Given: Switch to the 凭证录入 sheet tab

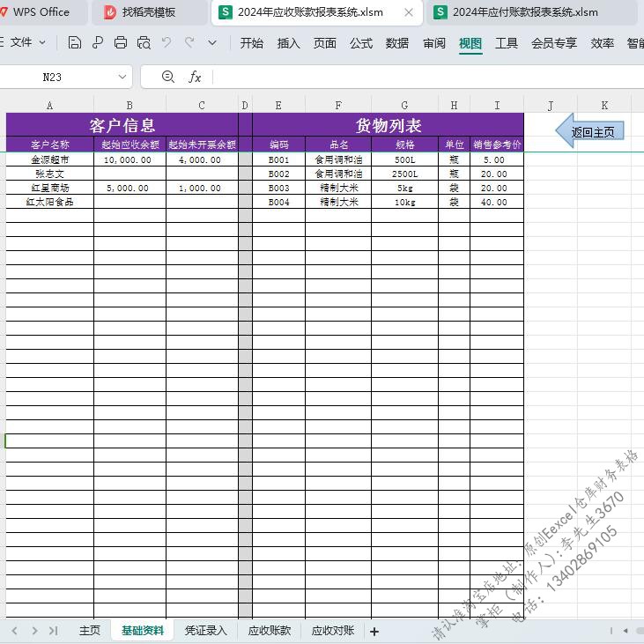Looking at the screenshot, I should (205, 630).
